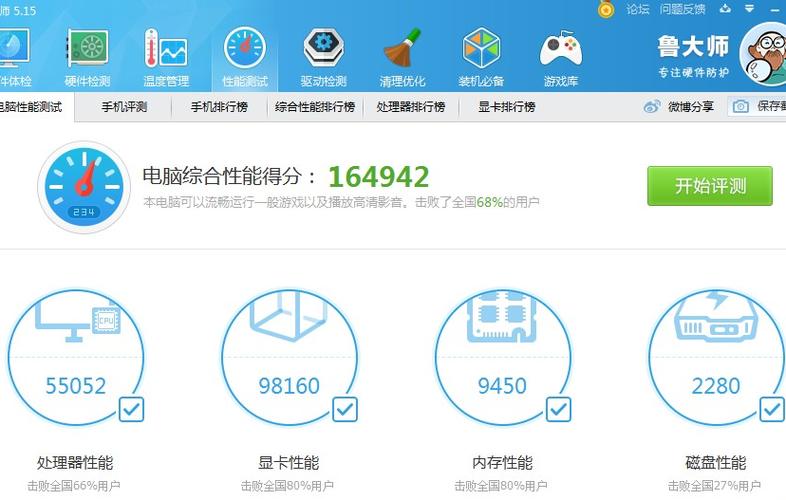Open 驱动检测 driver detection
The height and width of the screenshot is (500, 786).
click(323, 57)
